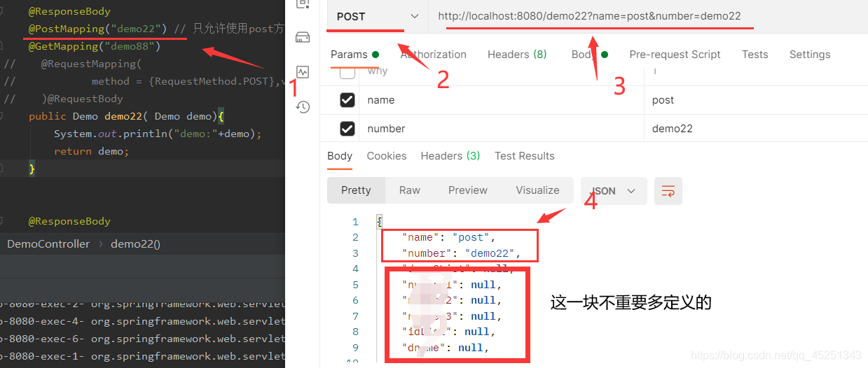
Task: Toggle word wrap icon beside JSON
Action: 668,191
